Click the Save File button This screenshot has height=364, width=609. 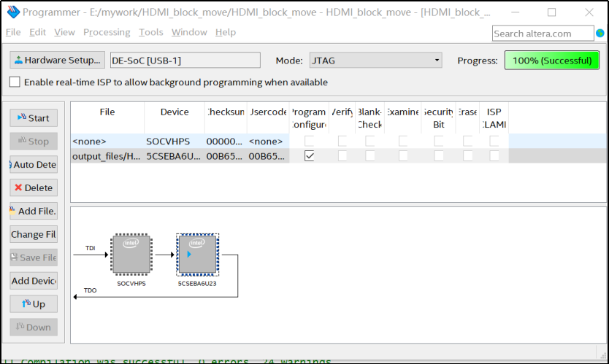click(34, 257)
